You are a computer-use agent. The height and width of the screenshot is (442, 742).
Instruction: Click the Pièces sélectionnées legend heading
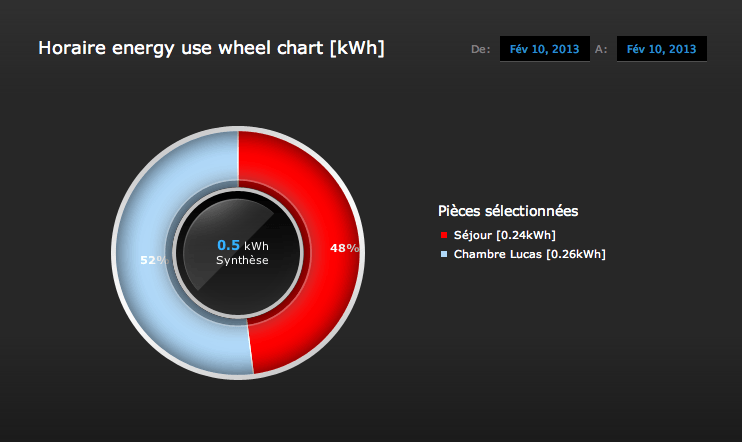click(508, 211)
